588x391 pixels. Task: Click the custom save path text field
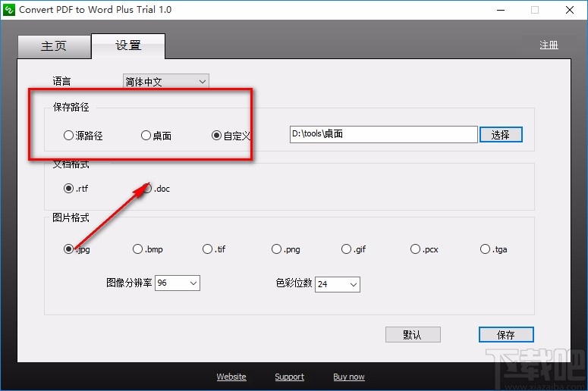click(383, 134)
